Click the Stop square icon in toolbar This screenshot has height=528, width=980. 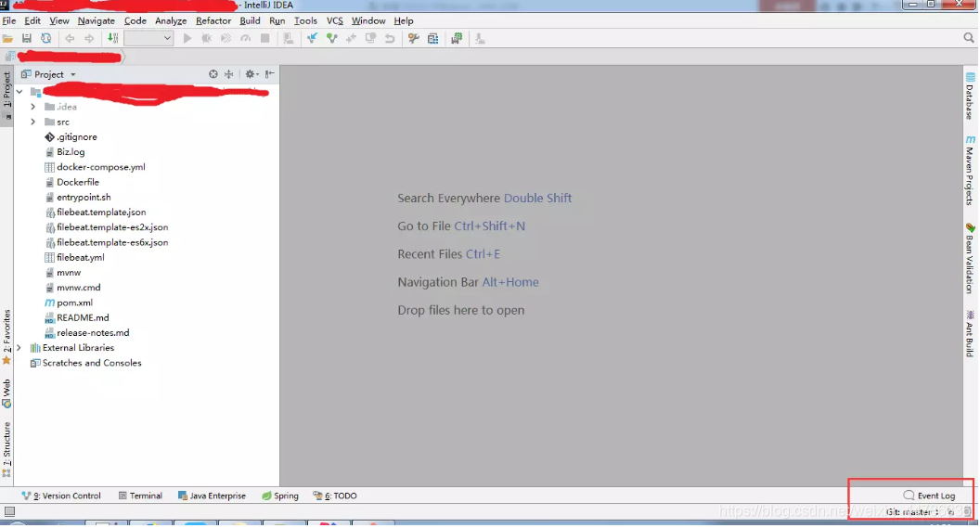[265, 39]
